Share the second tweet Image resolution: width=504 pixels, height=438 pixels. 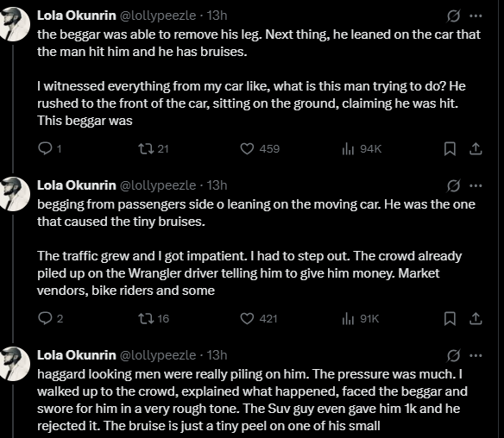pyautogui.click(x=476, y=318)
